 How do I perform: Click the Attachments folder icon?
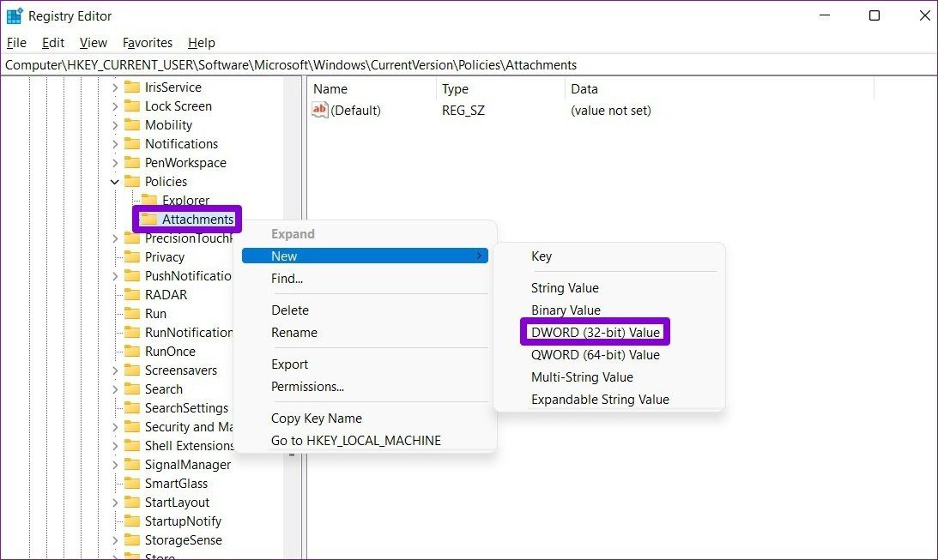coord(149,220)
